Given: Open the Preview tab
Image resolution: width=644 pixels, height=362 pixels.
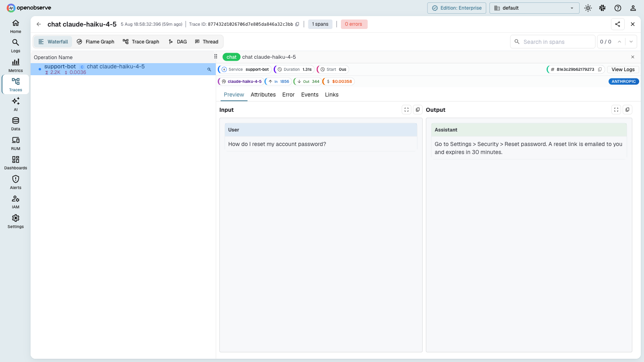Looking at the screenshot, I should point(234,95).
